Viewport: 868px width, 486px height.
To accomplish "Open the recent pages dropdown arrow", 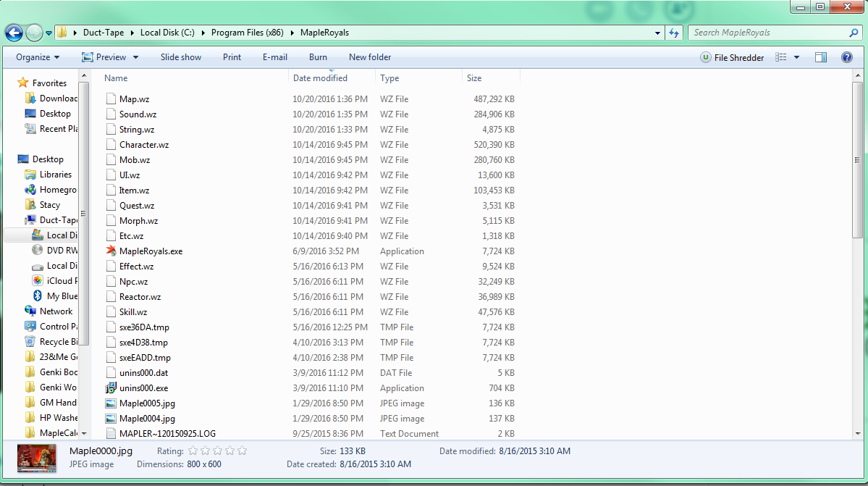I will 49,33.
